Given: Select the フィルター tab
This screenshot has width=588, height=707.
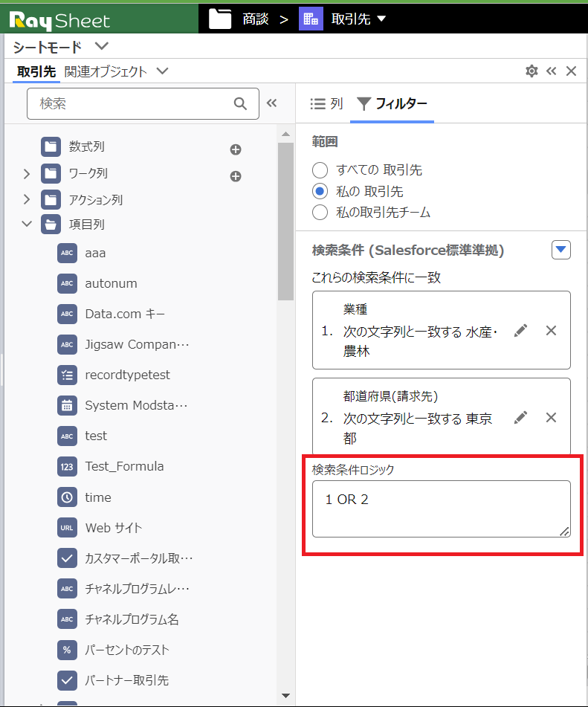Looking at the screenshot, I should 392,103.
